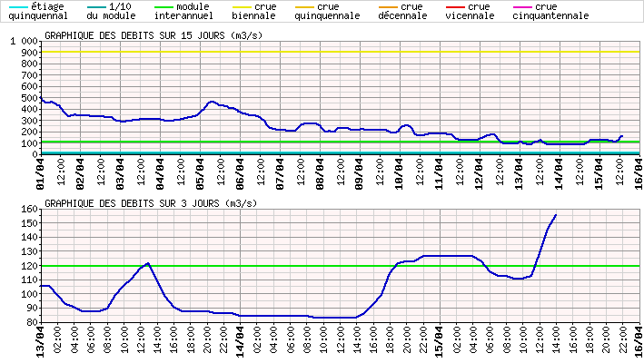Click the '160' y-axis value on 3-day chart

tap(30, 210)
